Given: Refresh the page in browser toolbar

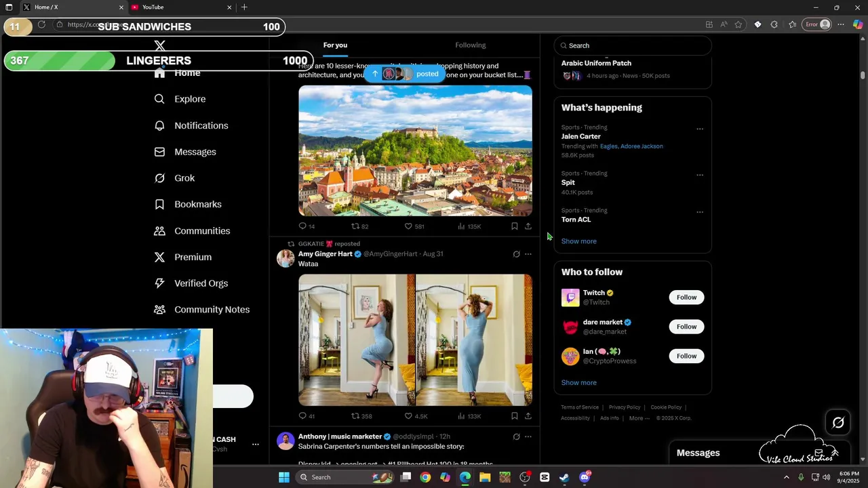Looking at the screenshot, I should point(41,24).
